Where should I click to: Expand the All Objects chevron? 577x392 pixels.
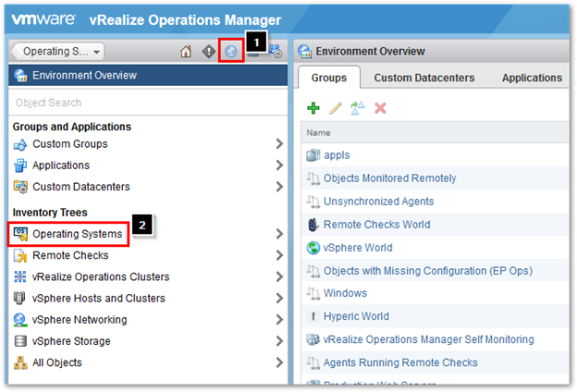278,363
